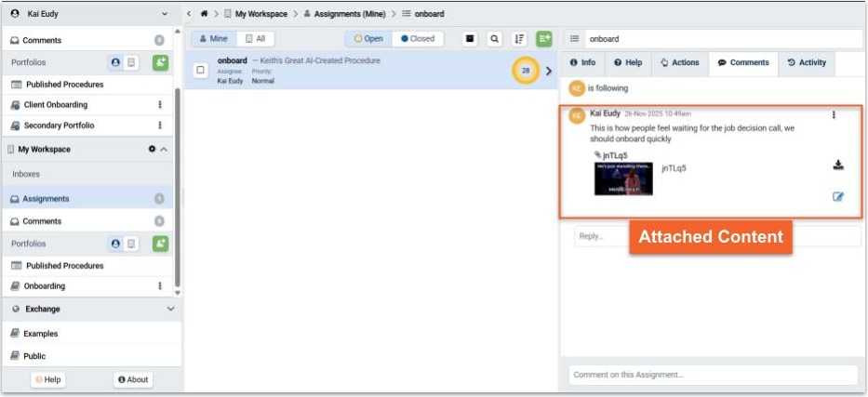This screenshot has width=868, height=397.
Task: Click the Help button below the sidebar
Action: pyautogui.click(x=48, y=380)
